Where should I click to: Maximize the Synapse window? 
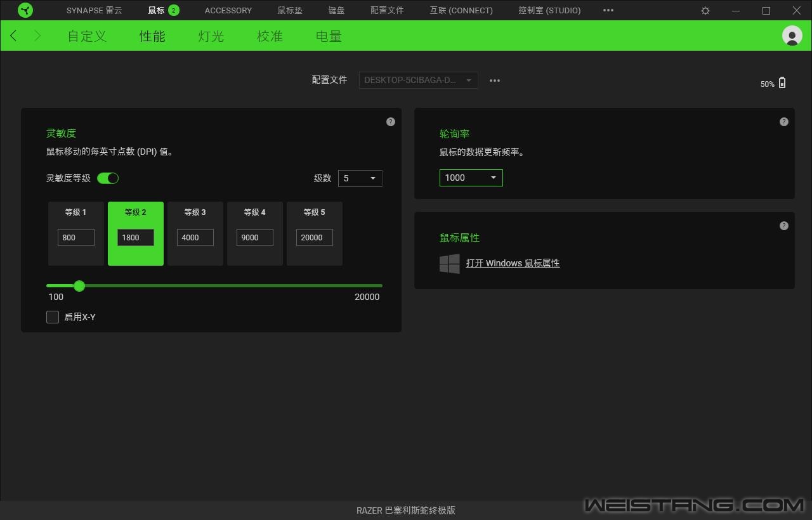766,11
